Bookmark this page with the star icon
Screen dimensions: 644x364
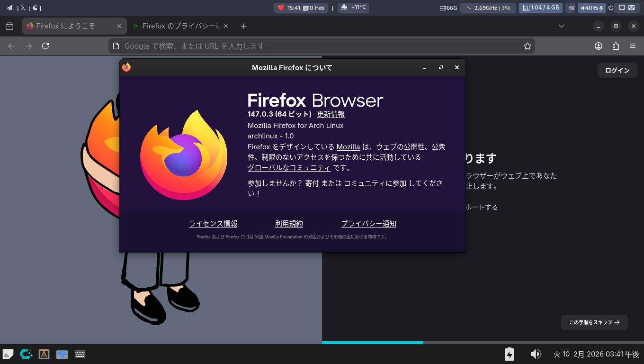point(527,46)
